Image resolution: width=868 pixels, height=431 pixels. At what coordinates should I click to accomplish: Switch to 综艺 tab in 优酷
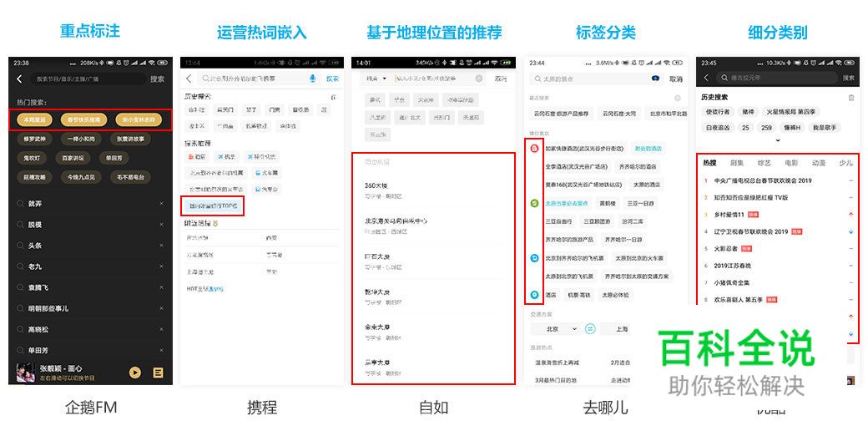pyautogui.click(x=764, y=163)
